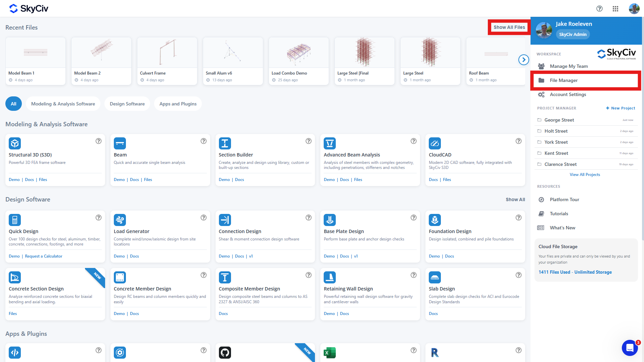This screenshot has height=362, width=644.
Task: Launch the Retaining Wall Design icon
Action: tap(330, 277)
